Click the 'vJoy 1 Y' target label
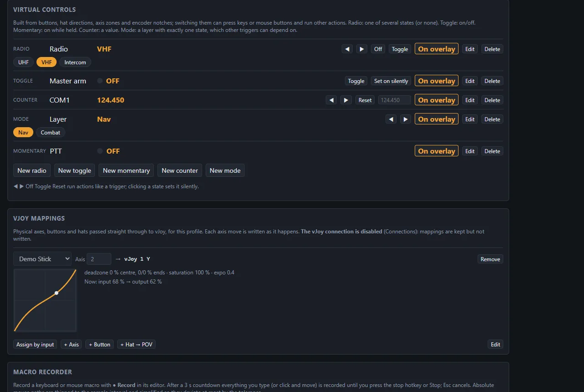 [x=137, y=259]
